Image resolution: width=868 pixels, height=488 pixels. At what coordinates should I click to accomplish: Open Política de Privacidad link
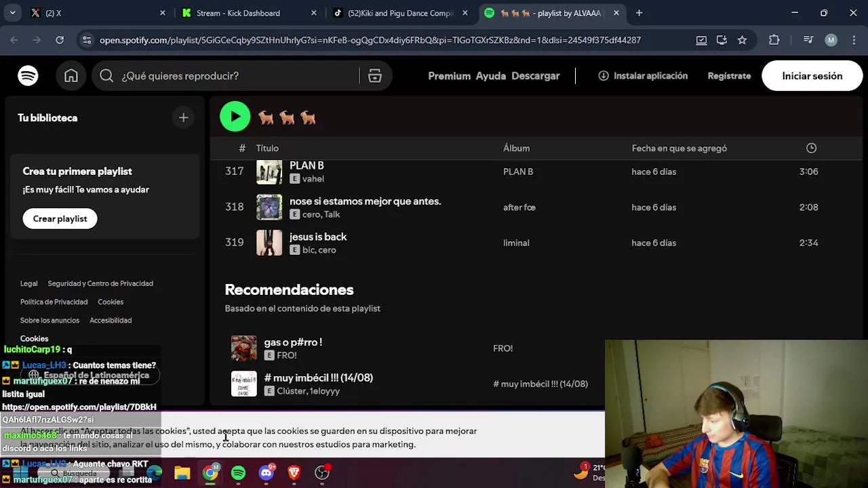coord(54,302)
